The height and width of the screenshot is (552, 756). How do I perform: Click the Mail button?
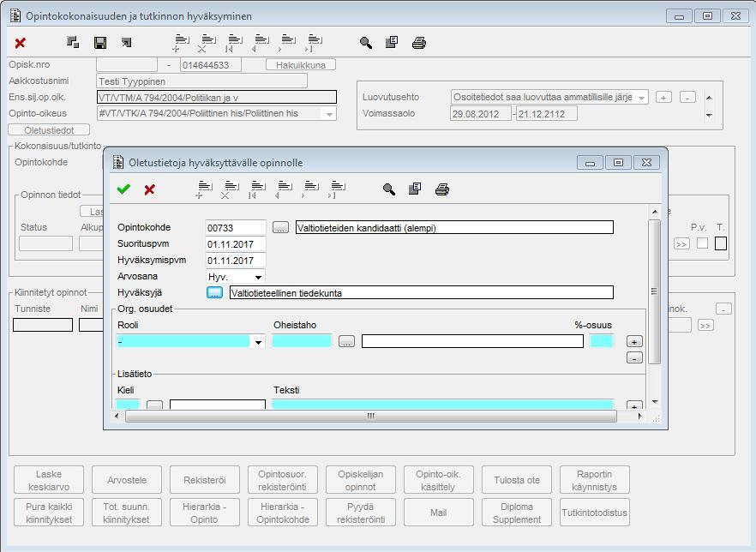(438, 513)
